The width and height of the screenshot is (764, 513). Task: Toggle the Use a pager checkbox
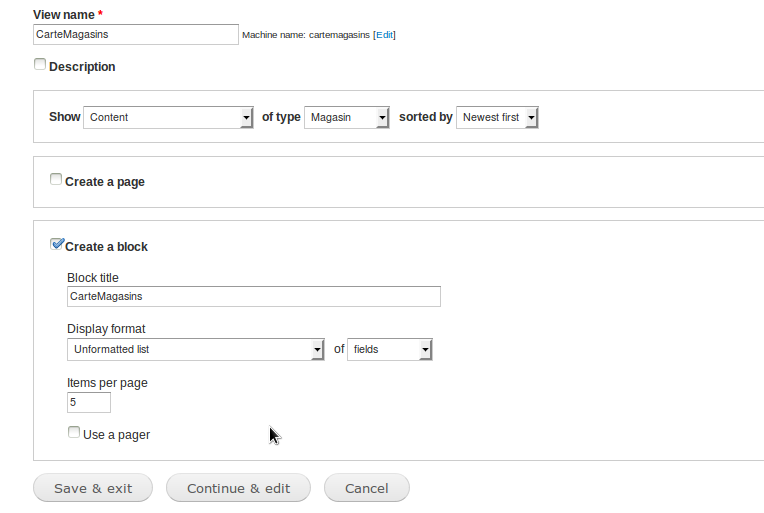[x=74, y=432]
